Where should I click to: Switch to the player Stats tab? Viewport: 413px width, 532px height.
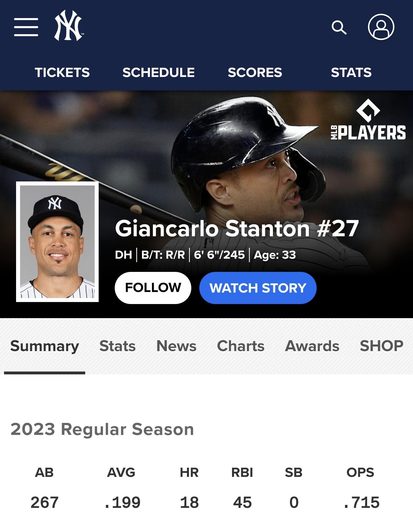click(x=118, y=346)
